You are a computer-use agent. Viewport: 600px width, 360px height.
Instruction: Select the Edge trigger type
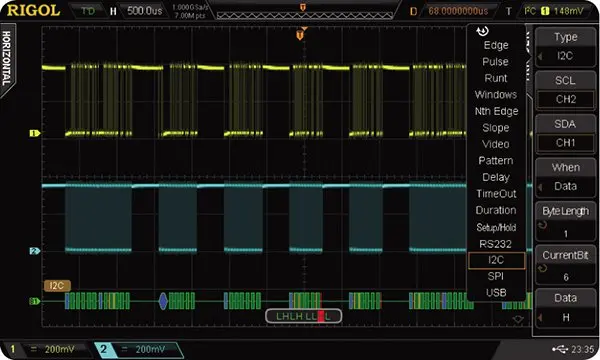pos(496,45)
